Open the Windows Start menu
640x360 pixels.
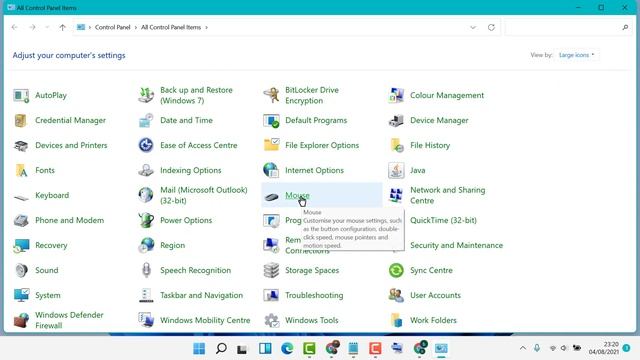199,349
